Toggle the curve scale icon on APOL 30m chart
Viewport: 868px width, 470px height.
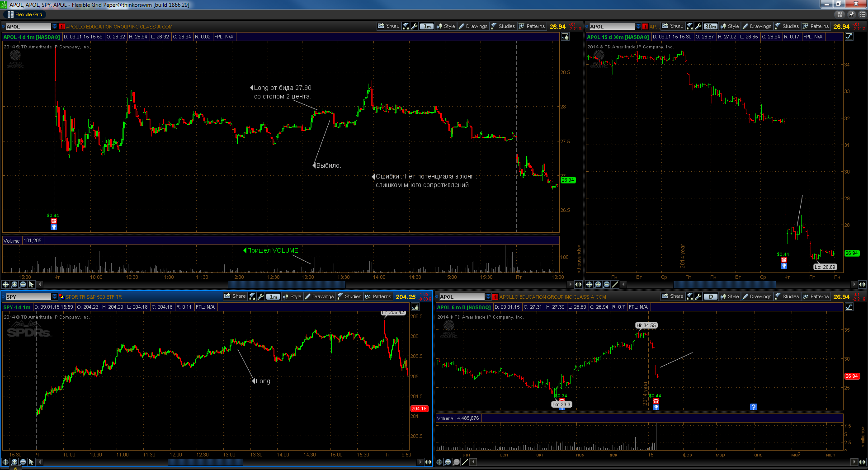point(849,37)
